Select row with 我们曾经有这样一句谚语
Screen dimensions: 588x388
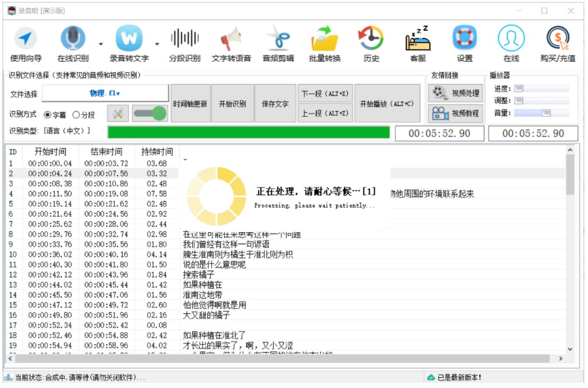(286, 245)
